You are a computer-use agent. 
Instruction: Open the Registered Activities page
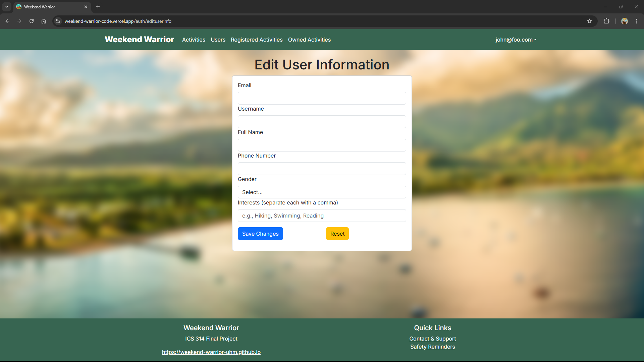pyautogui.click(x=257, y=40)
